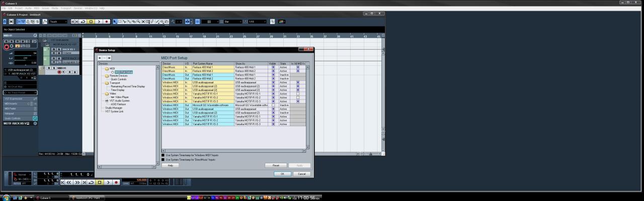Open the Transport menu
The height and width of the screenshot is (201, 644).
(x=66, y=8)
